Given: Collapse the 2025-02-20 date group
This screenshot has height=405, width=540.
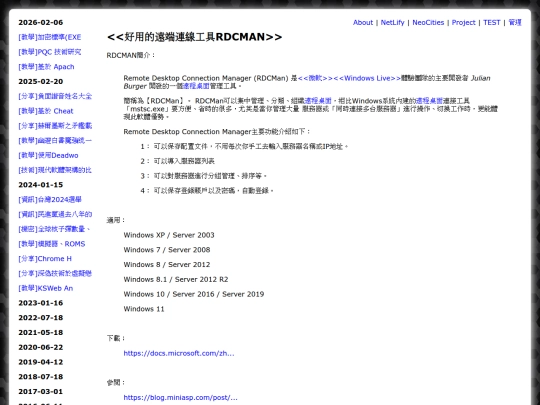Looking at the screenshot, I should point(41,82).
